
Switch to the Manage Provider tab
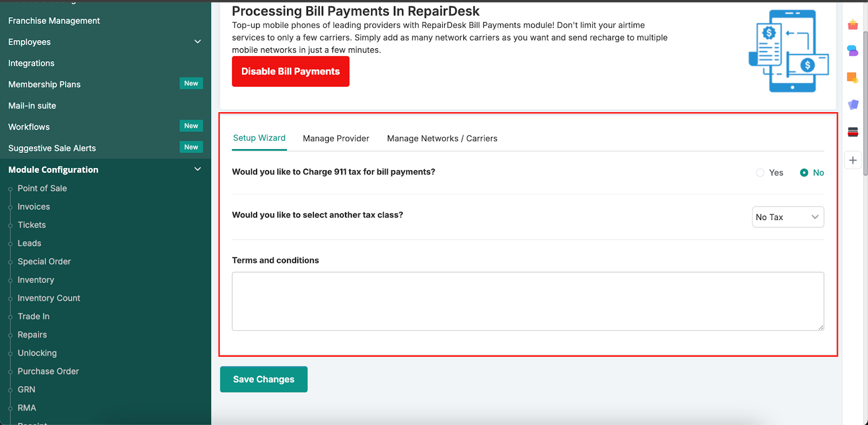click(336, 139)
